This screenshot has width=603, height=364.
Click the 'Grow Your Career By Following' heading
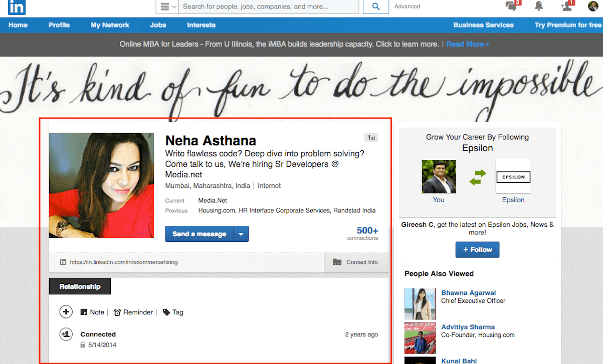pyautogui.click(x=477, y=137)
